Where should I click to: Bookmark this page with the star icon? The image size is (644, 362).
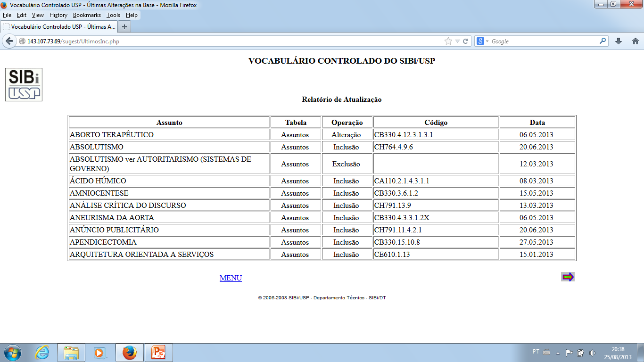(x=448, y=41)
